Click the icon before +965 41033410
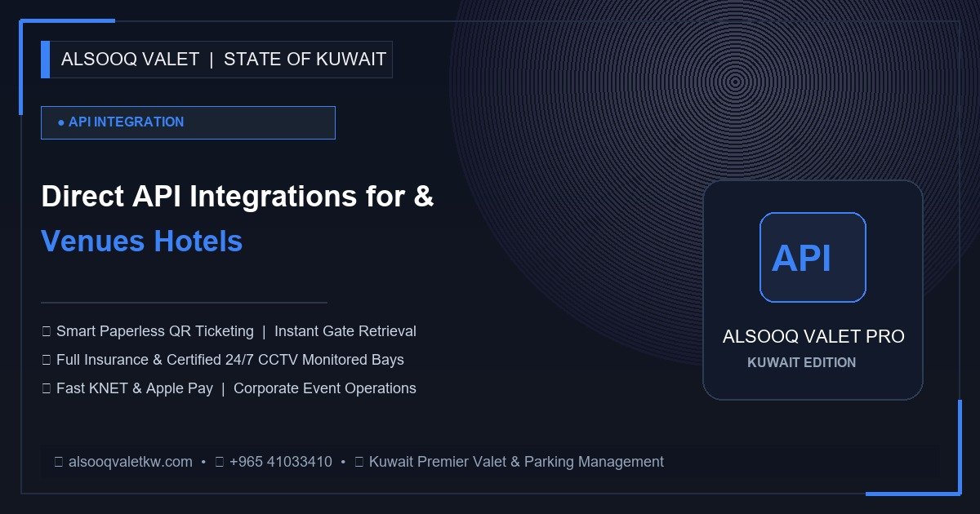Screen dimensions: 980x514 coord(220,462)
